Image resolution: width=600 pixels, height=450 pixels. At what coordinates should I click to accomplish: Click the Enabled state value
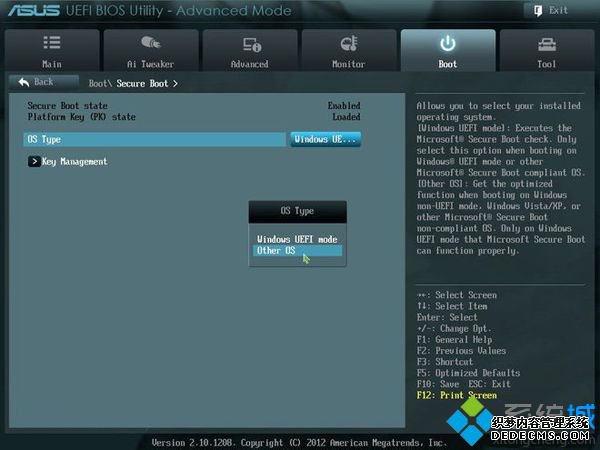pos(344,106)
